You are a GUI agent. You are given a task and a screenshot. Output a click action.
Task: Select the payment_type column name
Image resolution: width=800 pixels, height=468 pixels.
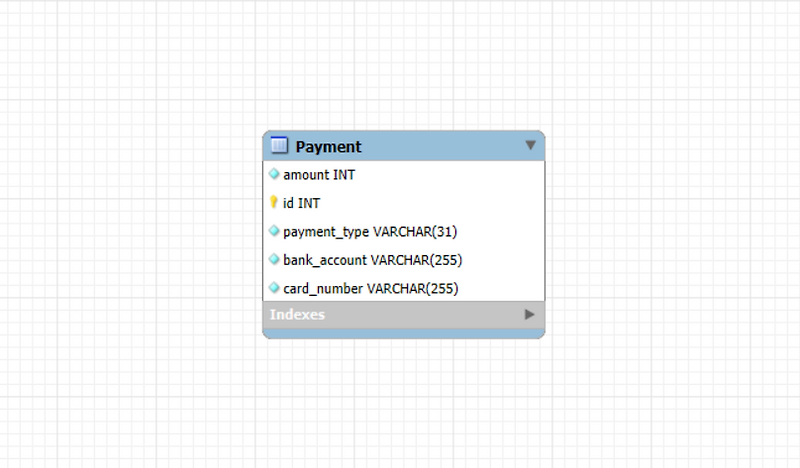tap(326, 232)
